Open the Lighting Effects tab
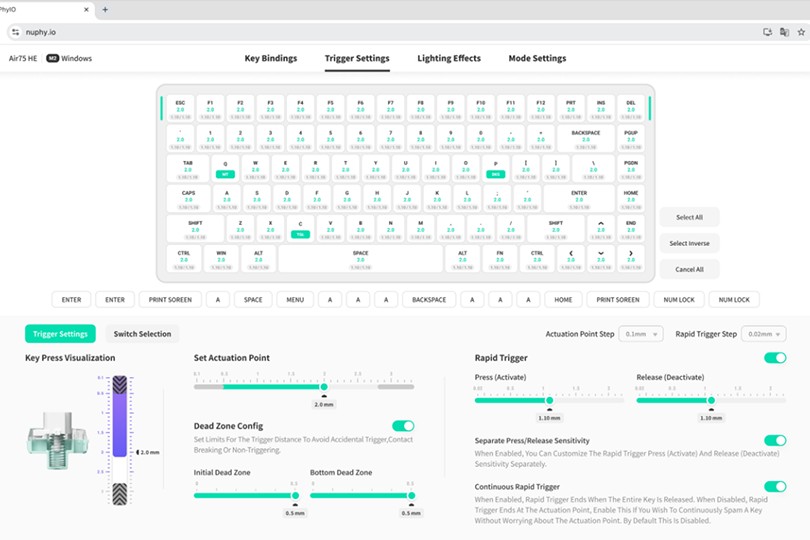Screen dimensions: 810x540 click(x=449, y=59)
